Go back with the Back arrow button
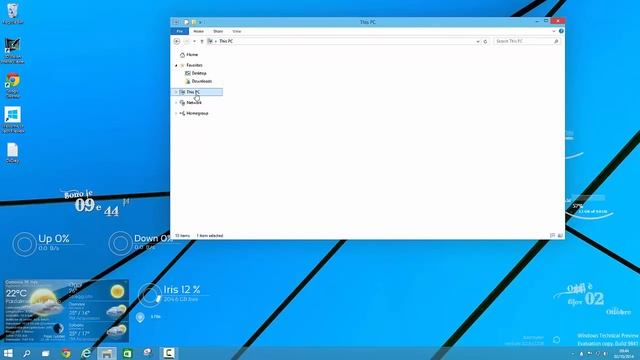The height and width of the screenshot is (360, 640). click(x=177, y=41)
